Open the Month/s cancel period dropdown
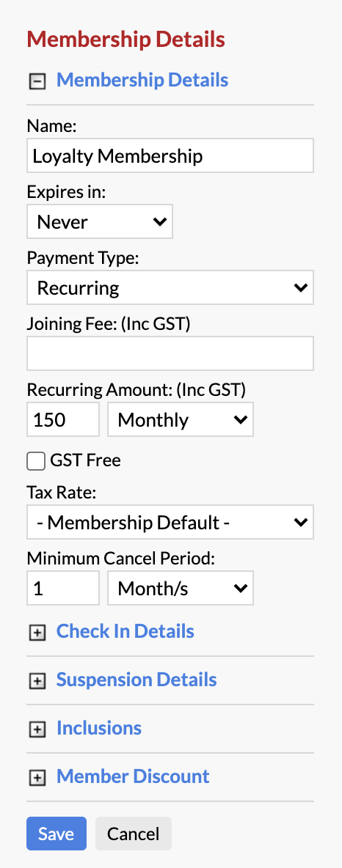This screenshot has height=868, width=342. 181,588
